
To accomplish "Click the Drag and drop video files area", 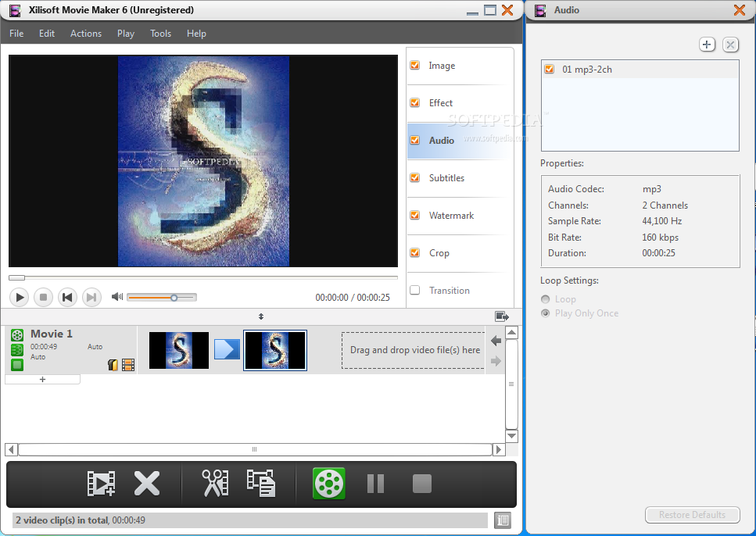I will click(x=414, y=350).
